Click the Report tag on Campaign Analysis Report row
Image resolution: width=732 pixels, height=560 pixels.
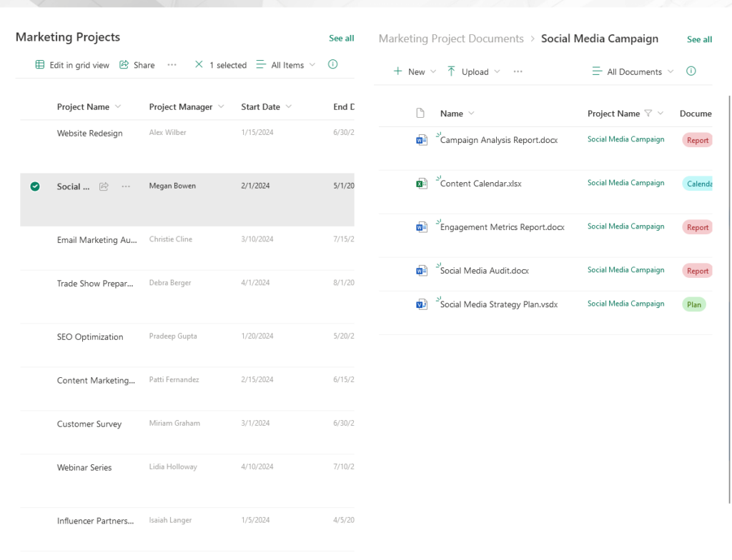[x=698, y=140]
